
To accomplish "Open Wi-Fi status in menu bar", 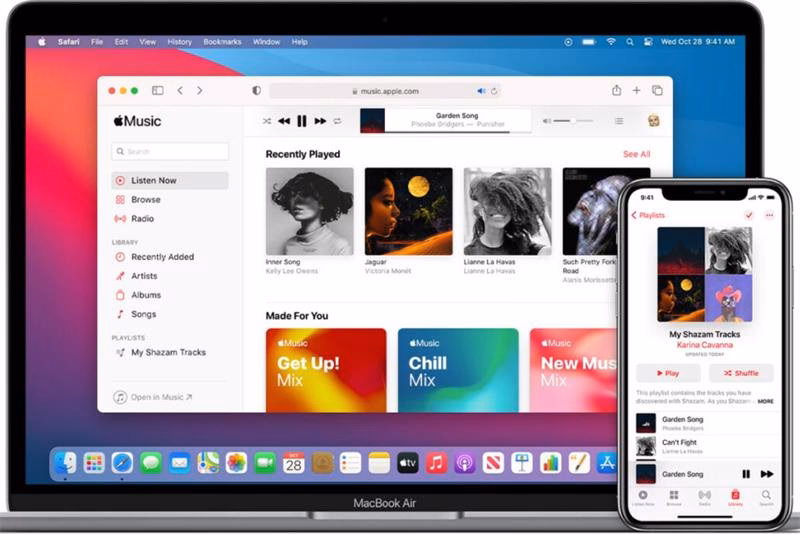I will tap(611, 42).
